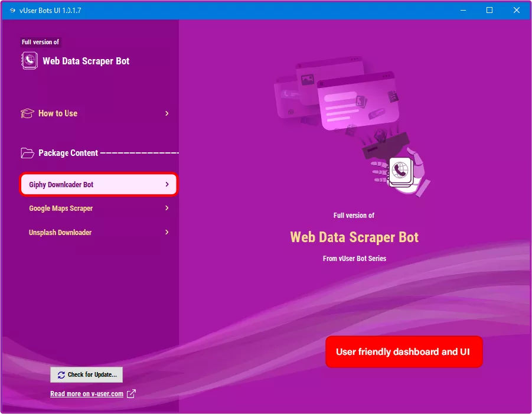Click the vUser Bots UI 1.0.1.7 window title
The image size is (532, 414).
50,11
